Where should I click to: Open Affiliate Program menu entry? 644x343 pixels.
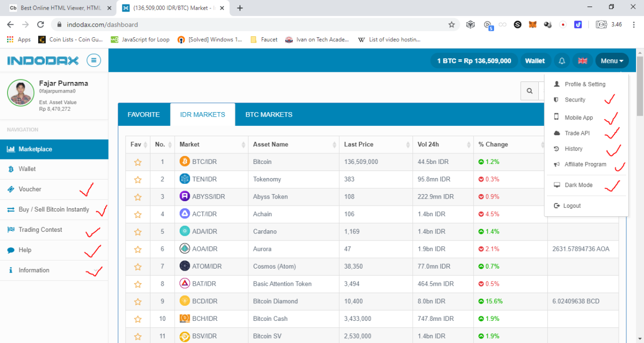[x=586, y=164]
